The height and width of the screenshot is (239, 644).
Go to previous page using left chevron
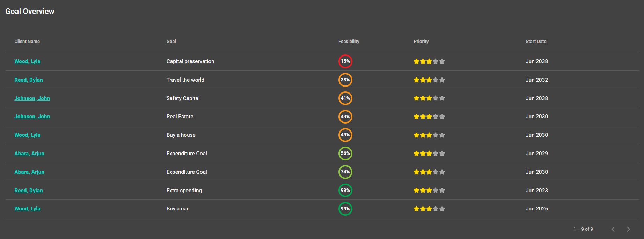click(613, 229)
